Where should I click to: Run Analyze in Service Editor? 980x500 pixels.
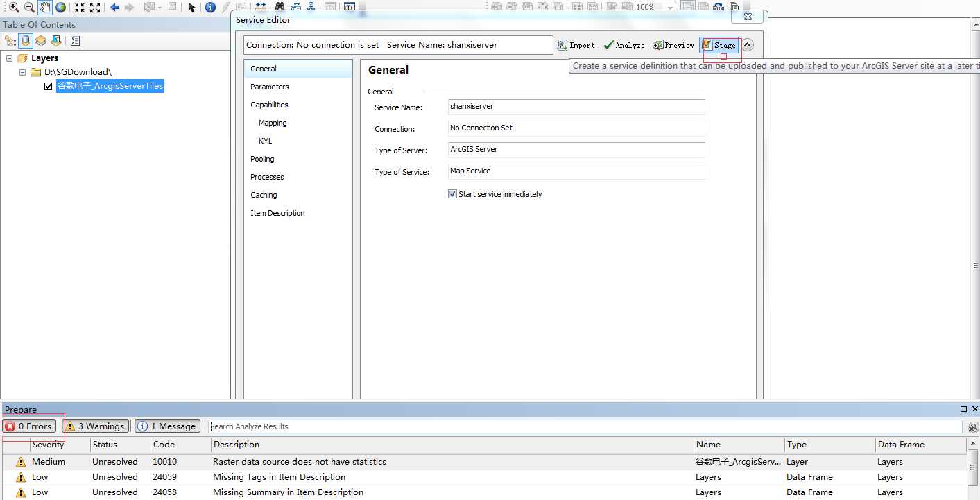[624, 45]
